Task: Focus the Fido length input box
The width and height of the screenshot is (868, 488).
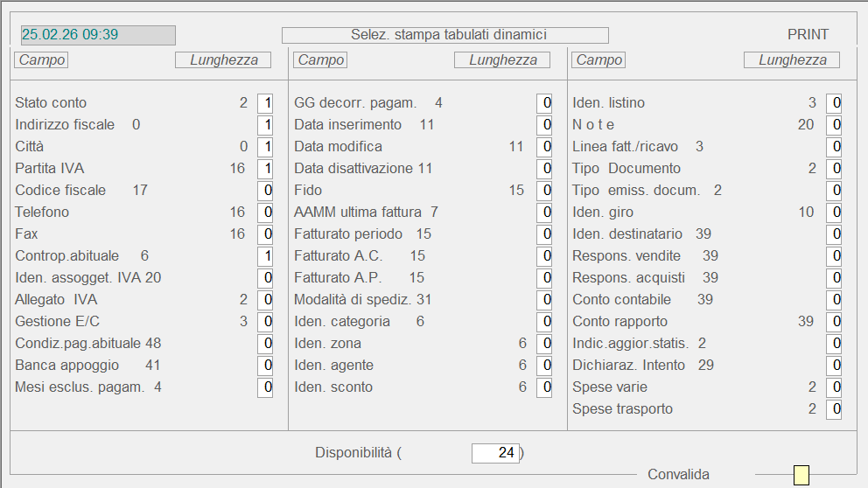Action: tap(544, 191)
